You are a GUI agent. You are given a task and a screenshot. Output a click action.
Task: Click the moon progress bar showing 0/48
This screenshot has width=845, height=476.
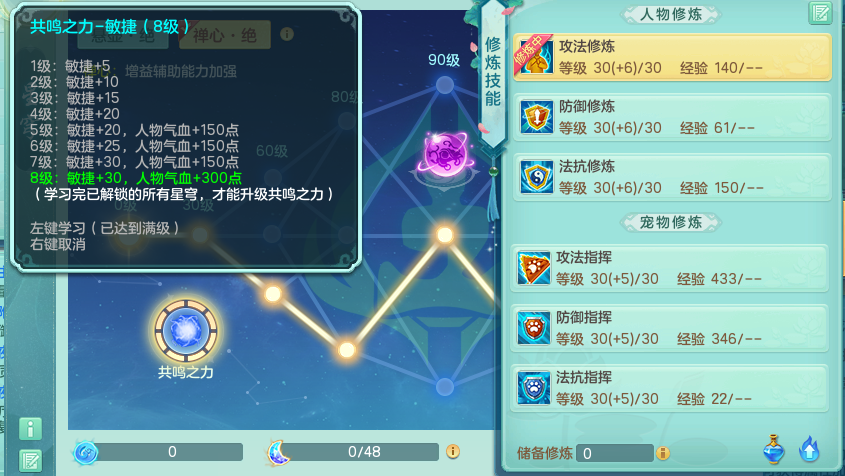364,452
